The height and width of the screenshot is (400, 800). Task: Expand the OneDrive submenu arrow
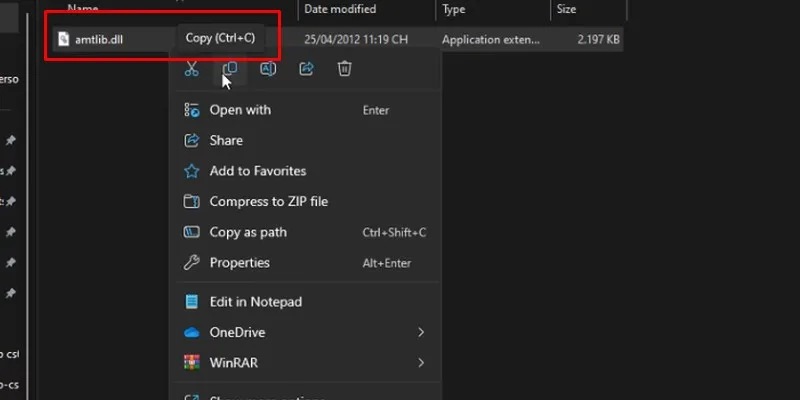pyautogui.click(x=421, y=332)
